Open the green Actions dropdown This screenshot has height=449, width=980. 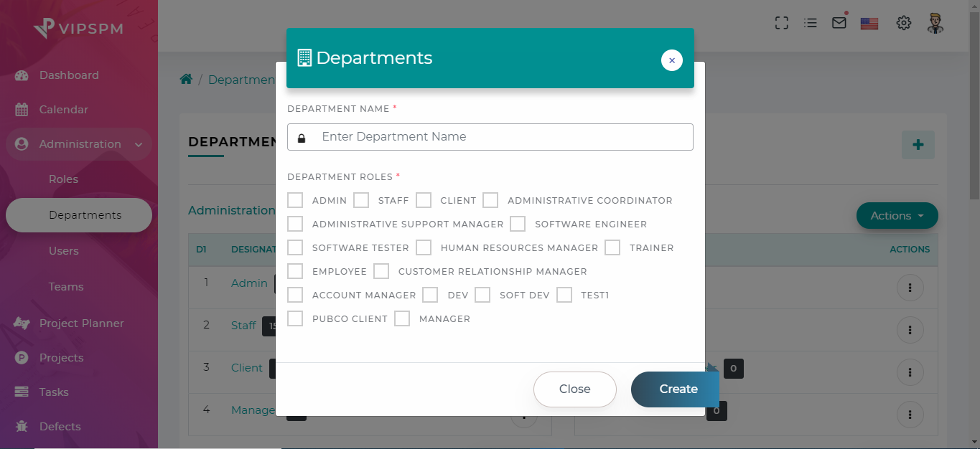pyautogui.click(x=897, y=215)
